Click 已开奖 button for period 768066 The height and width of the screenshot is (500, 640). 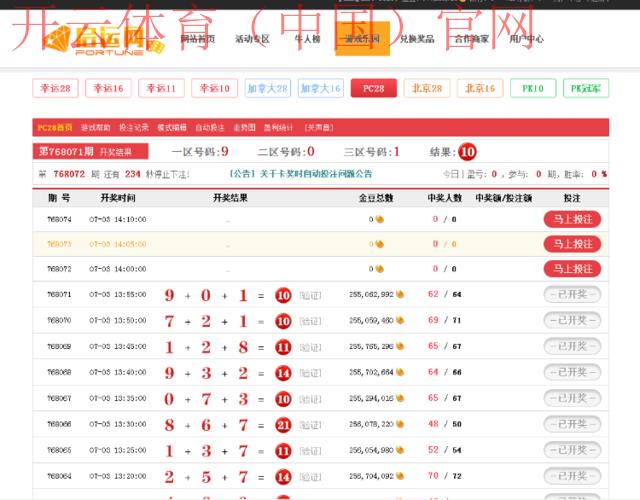(572, 424)
